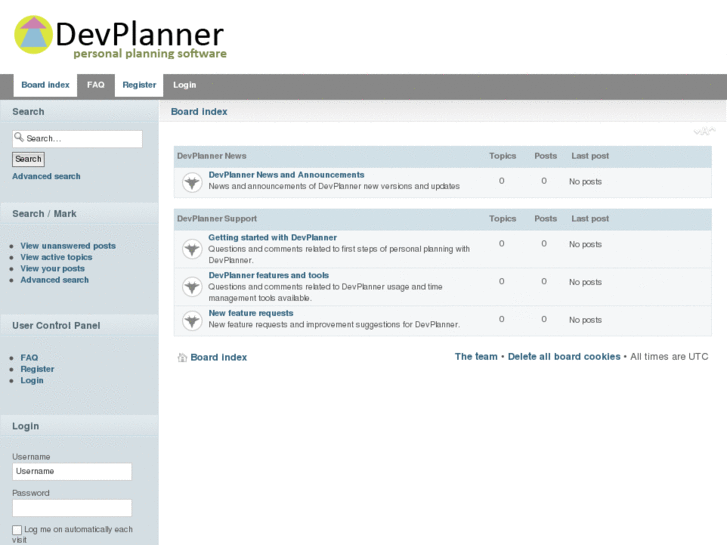Screen dimensions: 727x545
Task: Open The team link
Action: click(x=476, y=357)
